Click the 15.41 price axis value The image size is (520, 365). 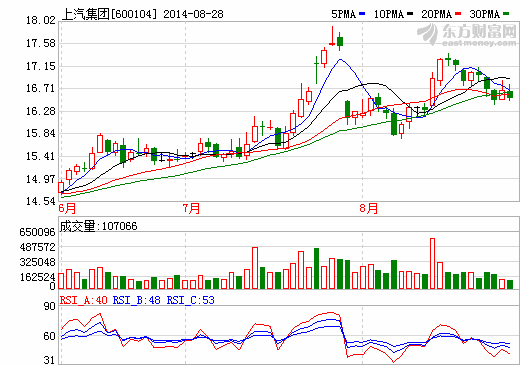click(41, 156)
